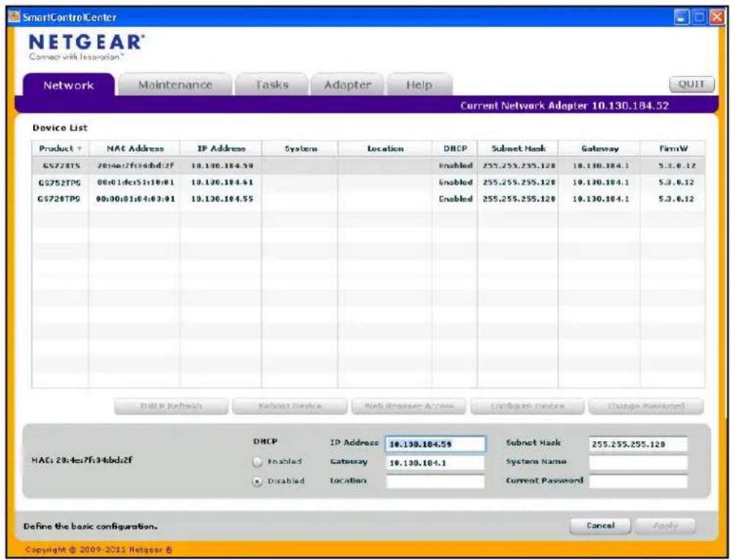The width and height of the screenshot is (731, 560).
Task: Minimize the SmartControlCenter window
Action: (x=681, y=18)
